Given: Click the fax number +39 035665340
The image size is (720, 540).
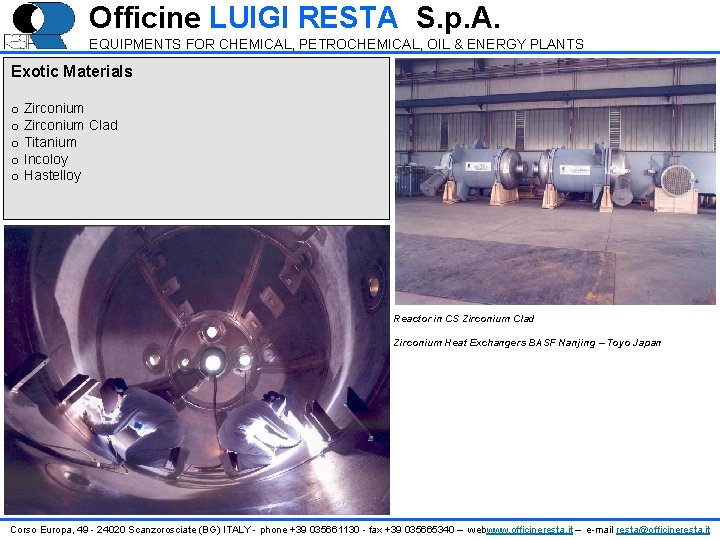Looking at the screenshot, I should pos(419,530).
